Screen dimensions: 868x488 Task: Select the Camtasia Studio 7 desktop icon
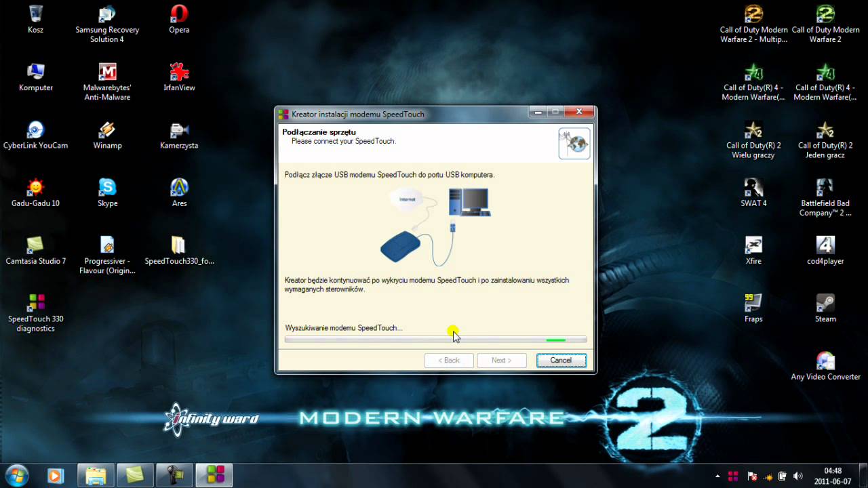click(36, 249)
